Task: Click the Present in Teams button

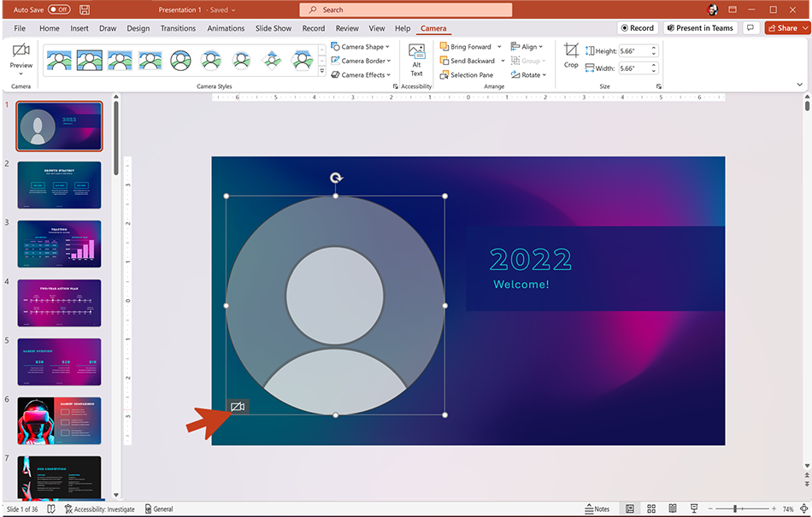Action: click(x=700, y=28)
